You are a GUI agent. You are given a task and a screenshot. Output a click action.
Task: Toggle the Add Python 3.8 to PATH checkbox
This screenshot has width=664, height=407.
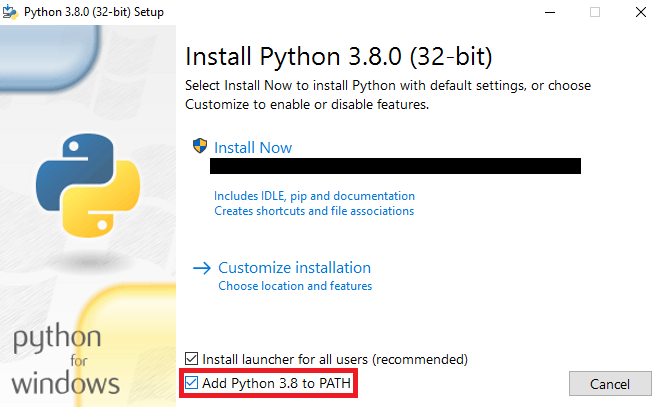[x=191, y=383]
